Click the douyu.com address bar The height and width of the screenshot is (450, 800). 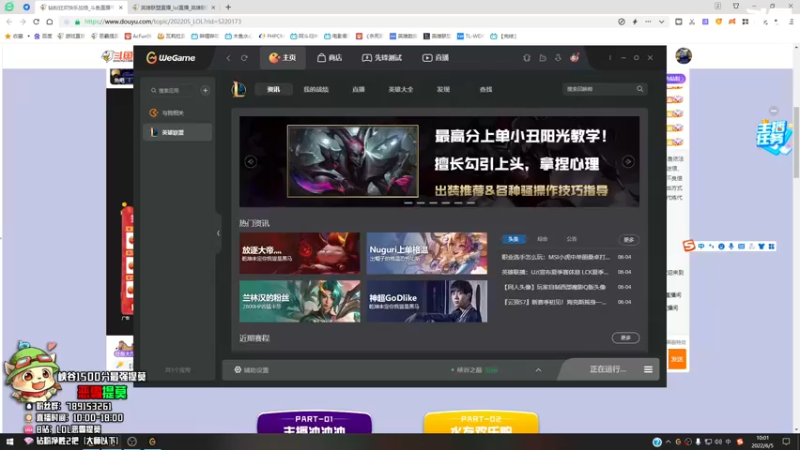tap(337, 21)
